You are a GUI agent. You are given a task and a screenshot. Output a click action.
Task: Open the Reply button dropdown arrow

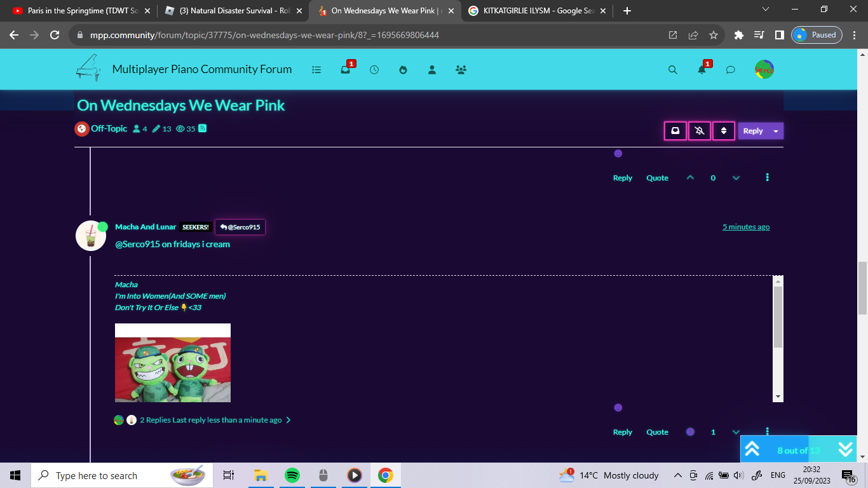pyautogui.click(x=776, y=131)
